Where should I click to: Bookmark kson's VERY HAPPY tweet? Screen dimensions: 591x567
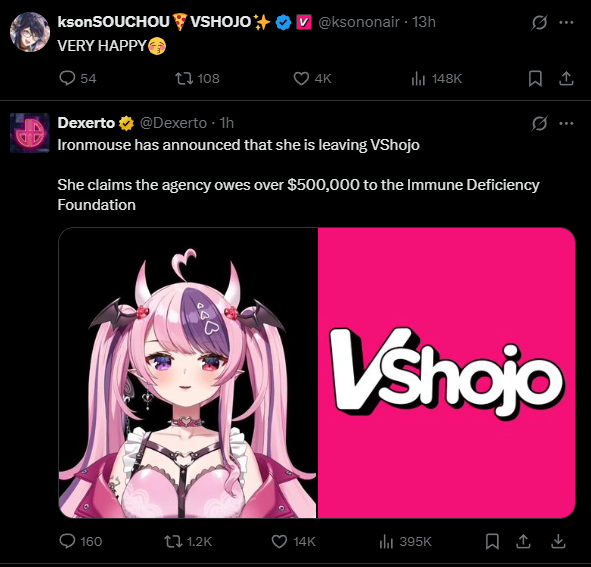click(x=535, y=78)
